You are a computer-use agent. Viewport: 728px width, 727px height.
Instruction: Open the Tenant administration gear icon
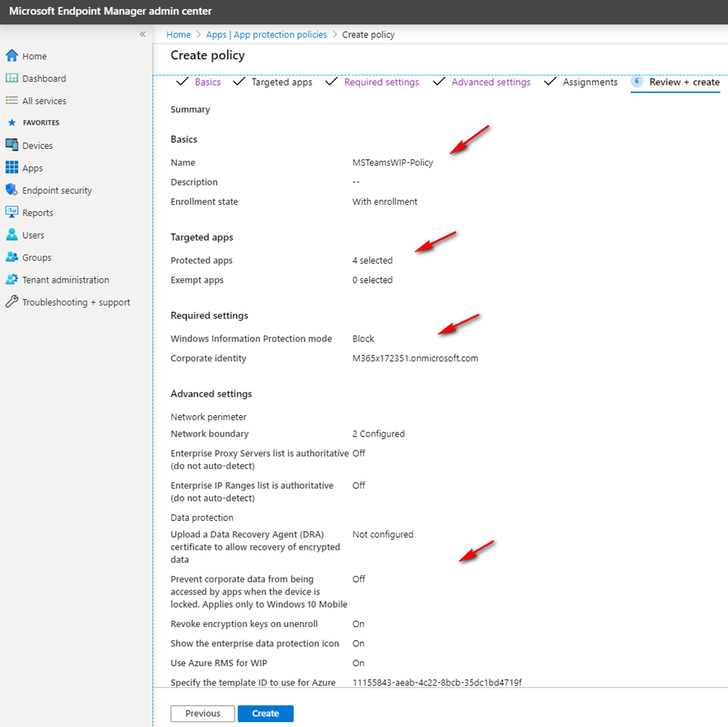click(x=12, y=279)
